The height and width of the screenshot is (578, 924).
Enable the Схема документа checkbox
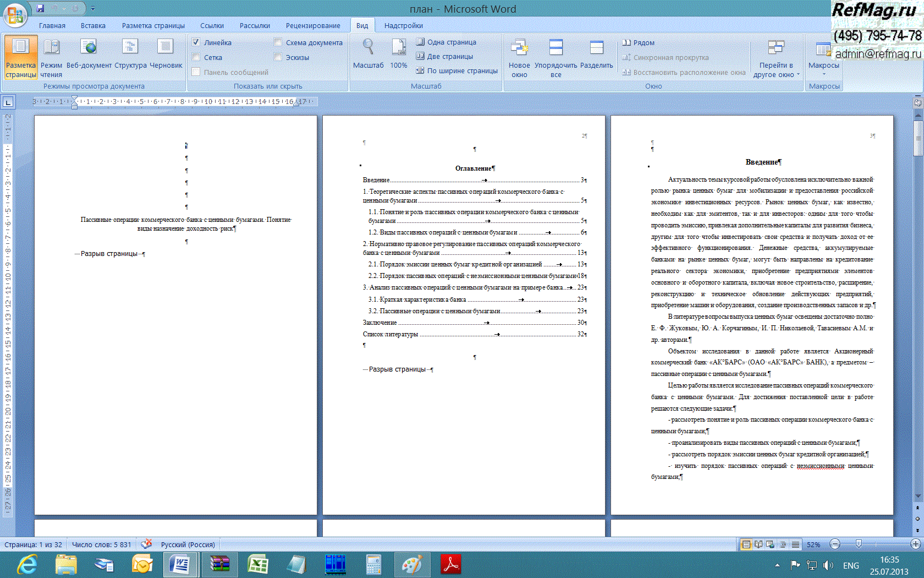tap(278, 42)
